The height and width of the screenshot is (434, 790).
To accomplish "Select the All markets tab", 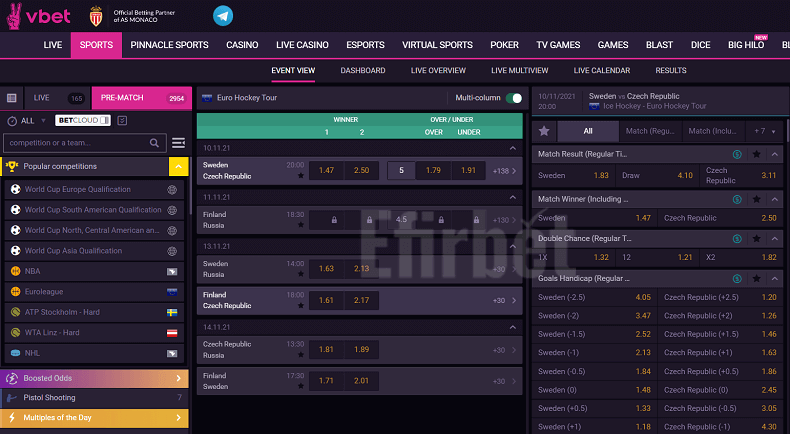I will 588,131.
